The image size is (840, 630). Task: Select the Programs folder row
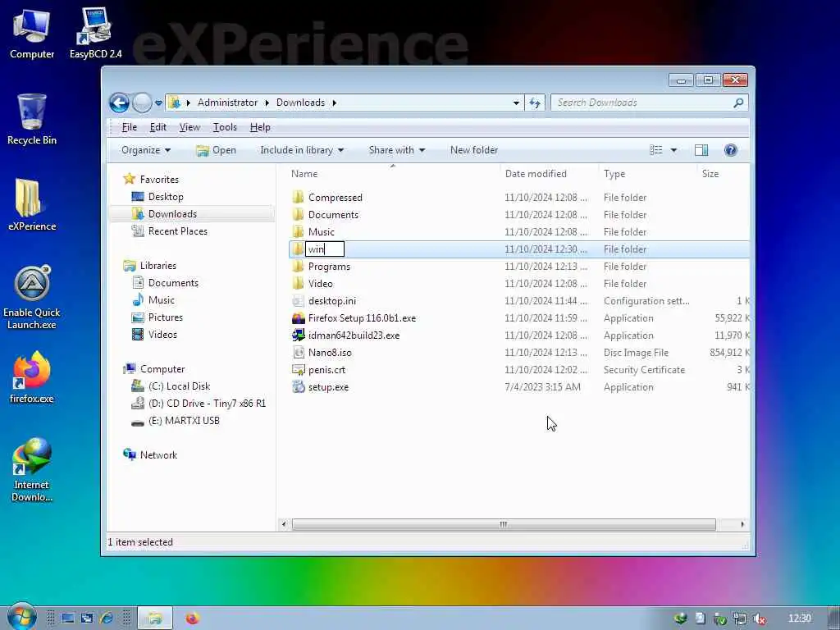click(x=518, y=267)
